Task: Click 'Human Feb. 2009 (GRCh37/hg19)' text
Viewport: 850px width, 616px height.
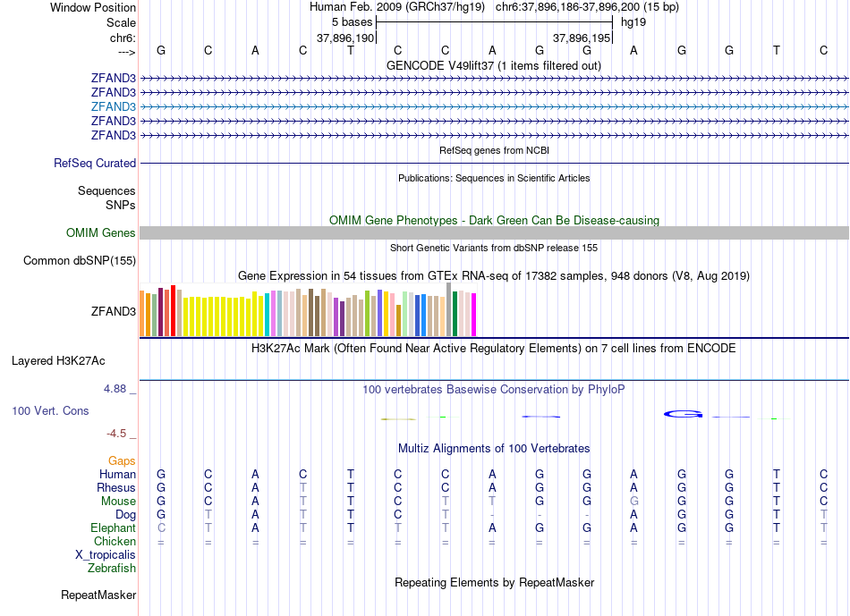Action: pyautogui.click(x=398, y=7)
